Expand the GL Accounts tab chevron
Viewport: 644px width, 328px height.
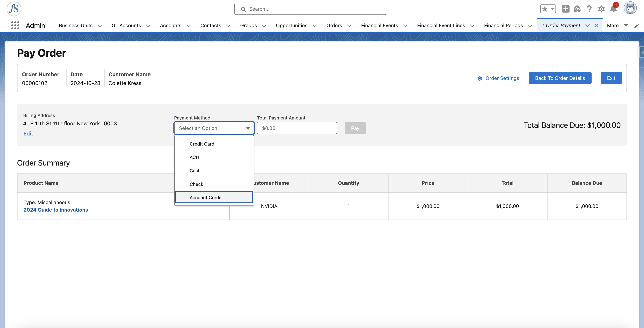pos(148,26)
